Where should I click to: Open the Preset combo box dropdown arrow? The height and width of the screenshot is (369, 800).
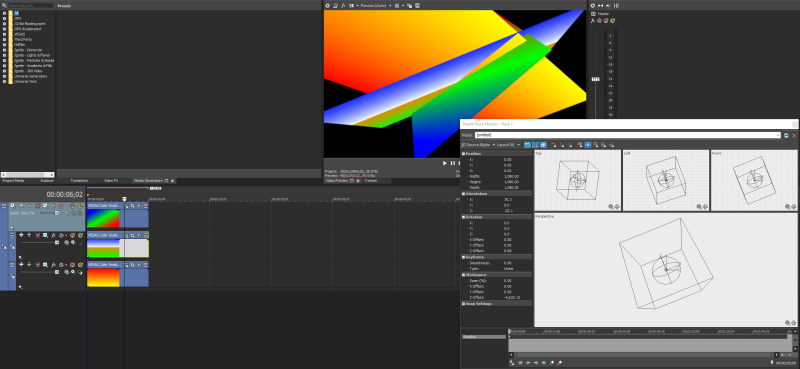click(x=778, y=135)
